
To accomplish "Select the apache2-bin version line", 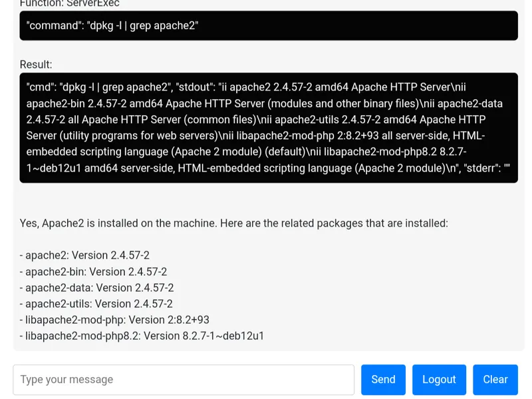I will tap(94, 271).
